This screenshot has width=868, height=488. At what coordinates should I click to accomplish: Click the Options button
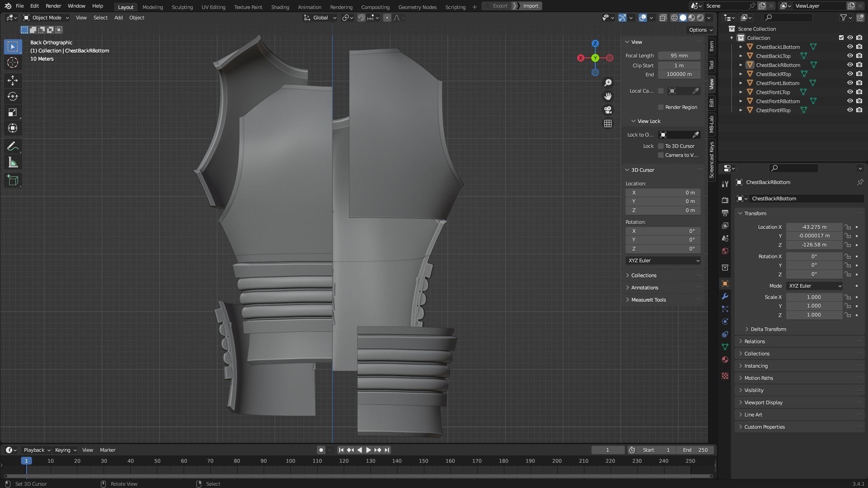(700, 30)
